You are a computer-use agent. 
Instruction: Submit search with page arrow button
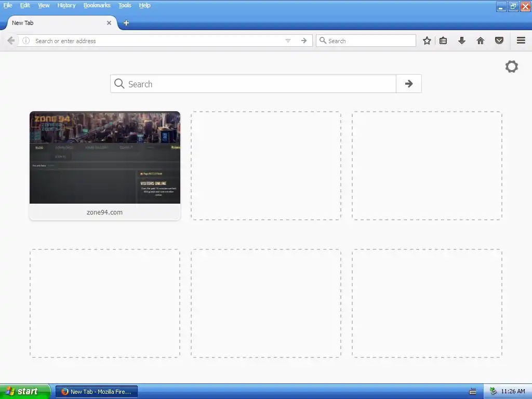[x=409, y=84]
